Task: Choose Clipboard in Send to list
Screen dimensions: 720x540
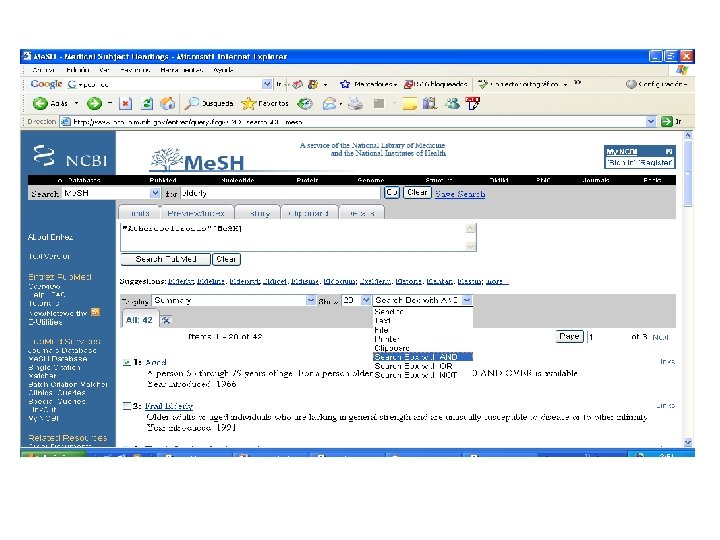Action: pos(423,348)
